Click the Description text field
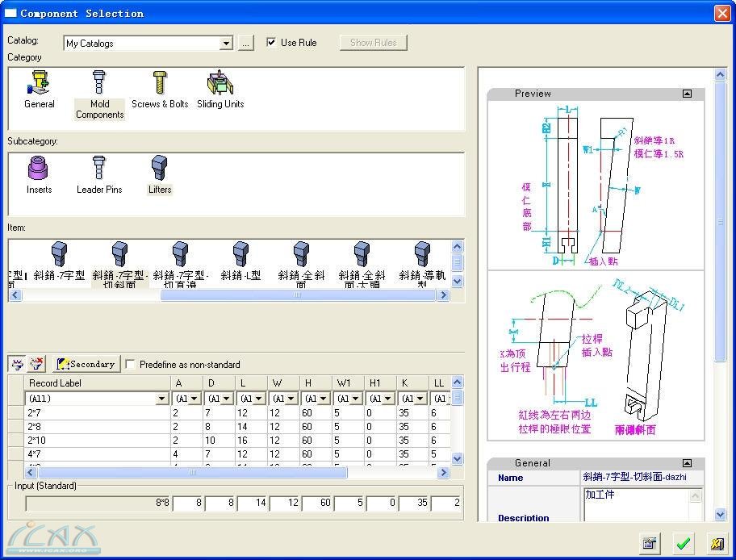Screen dimensions: 736x560 [x=634, y=505]
